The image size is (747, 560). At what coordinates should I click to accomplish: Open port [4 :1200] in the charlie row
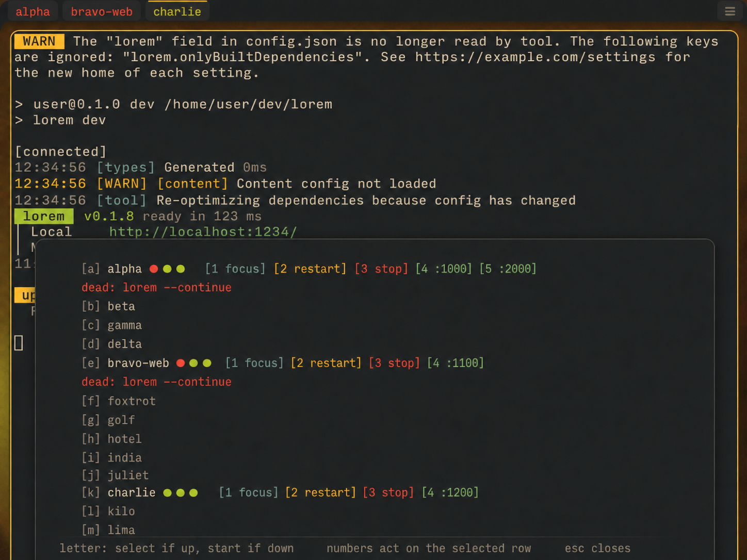tap(450, 492)
